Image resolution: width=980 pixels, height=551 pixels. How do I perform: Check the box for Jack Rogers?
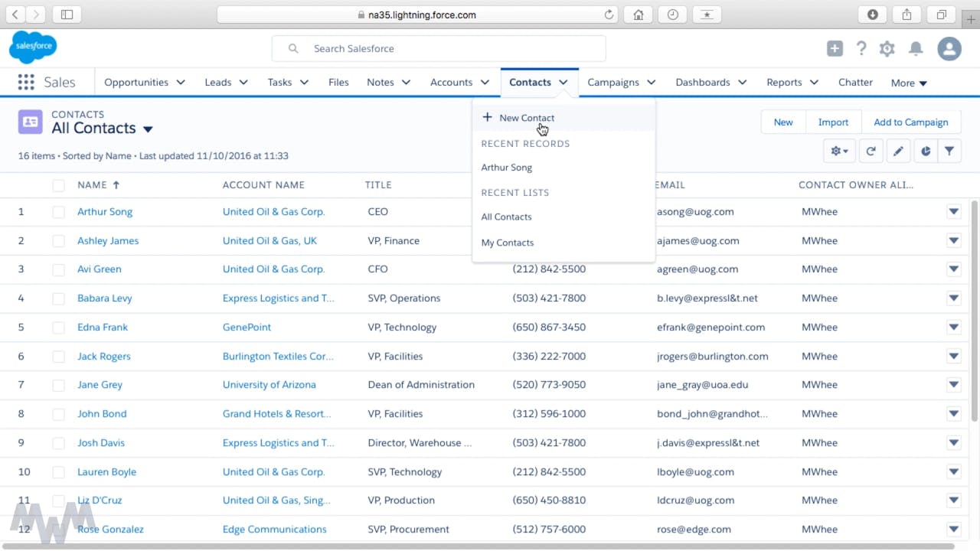(58, 357)
